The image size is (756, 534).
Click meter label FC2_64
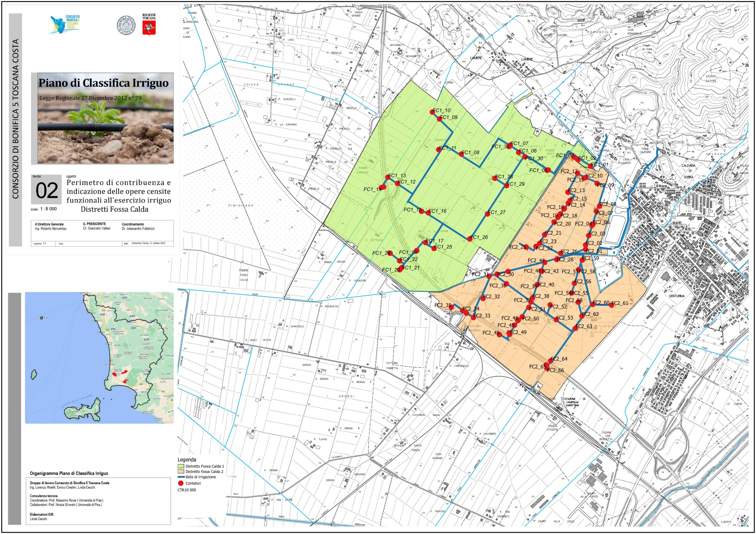point(559,359)
